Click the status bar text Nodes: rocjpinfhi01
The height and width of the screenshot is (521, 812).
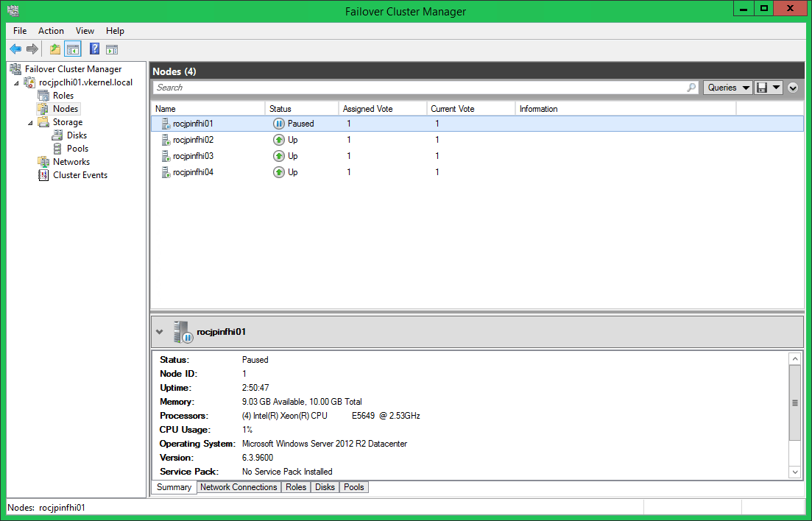46,508
